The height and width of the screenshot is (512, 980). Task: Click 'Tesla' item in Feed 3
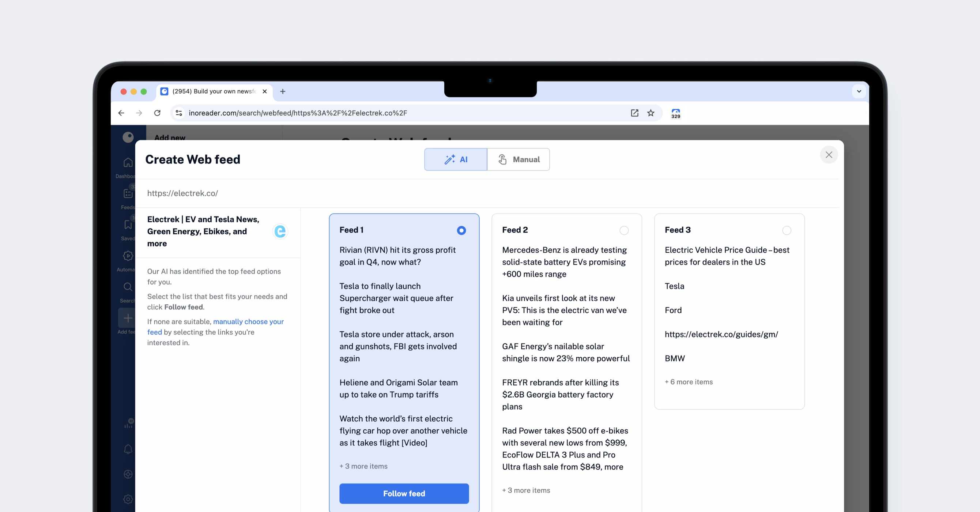point(674,286)
